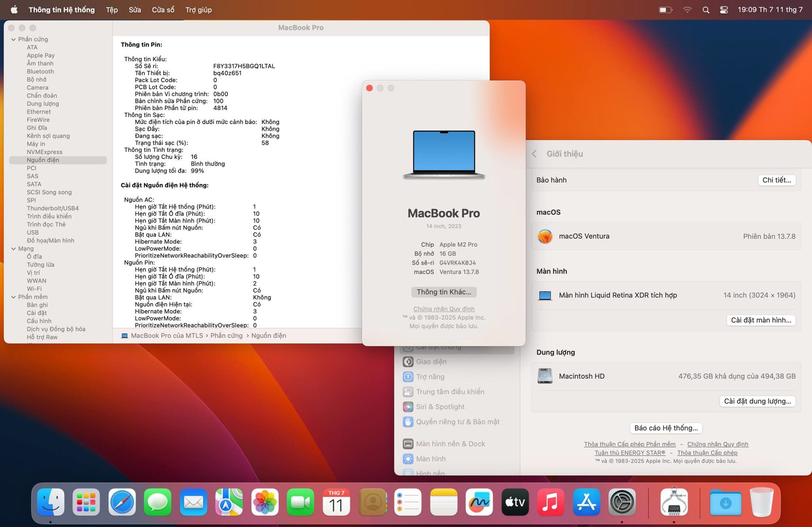Select Thunderbolt/USB4 in hardware sidebar
This screenshot has width=812, height=527.
53,208
